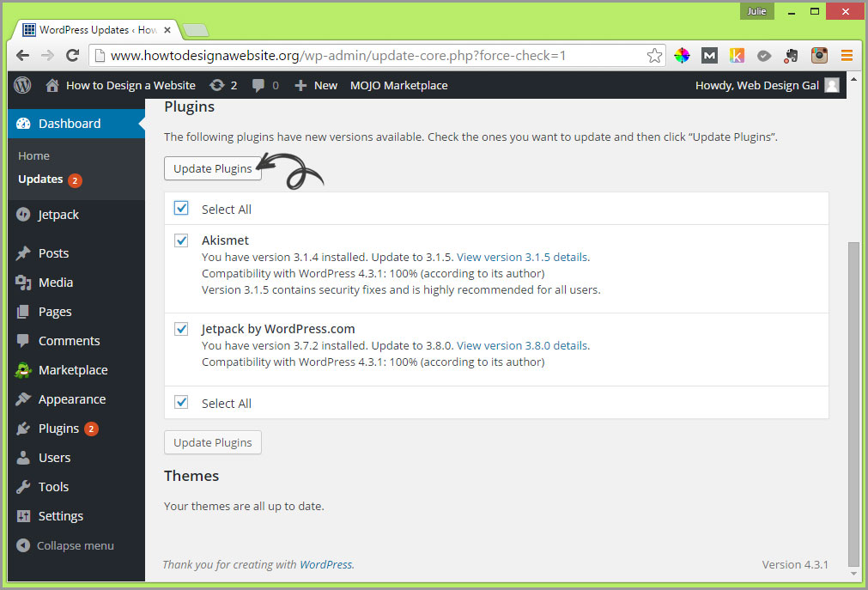The height and width of the screenshot is (590, 868).
Task: Open the Users menu item
Action: [x=76, y=458]
